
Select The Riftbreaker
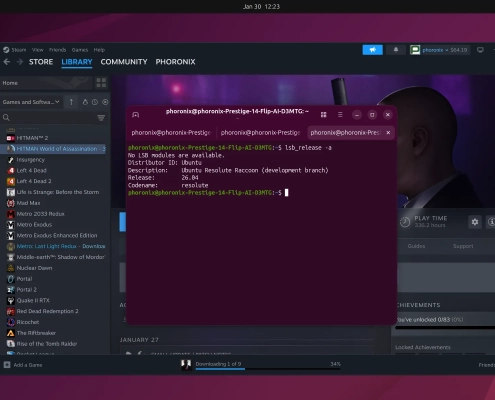(36, 333)
